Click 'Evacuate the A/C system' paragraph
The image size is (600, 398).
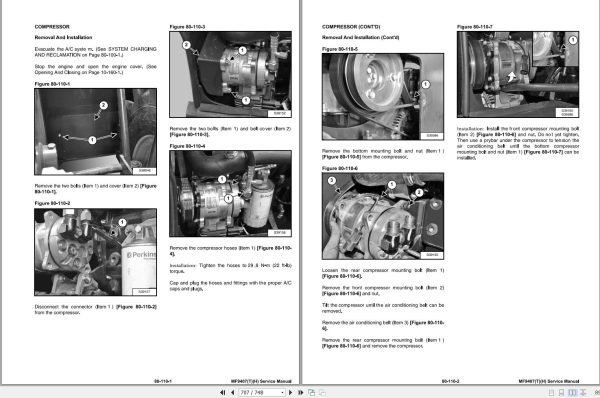click(x=95, y=52)
